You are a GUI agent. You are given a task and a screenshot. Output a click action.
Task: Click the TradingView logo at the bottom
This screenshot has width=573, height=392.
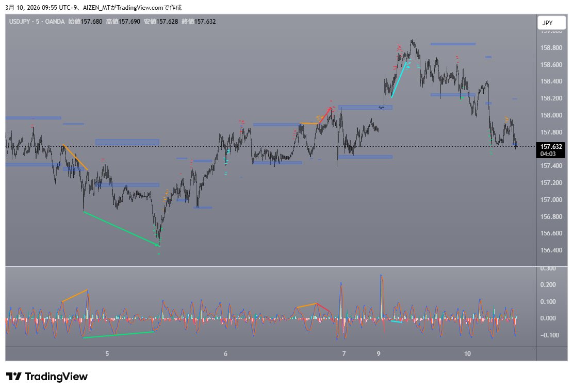[x=47, y=377]
